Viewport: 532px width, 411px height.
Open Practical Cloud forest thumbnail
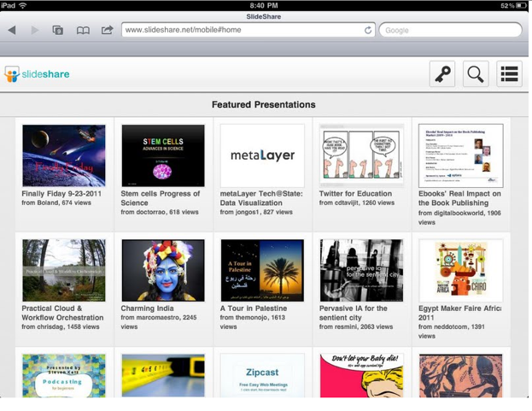(x=64, y=270)
